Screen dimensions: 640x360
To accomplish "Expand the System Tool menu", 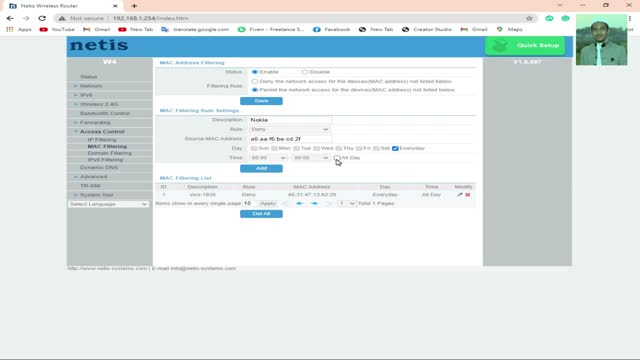I will tap(96, 195).
